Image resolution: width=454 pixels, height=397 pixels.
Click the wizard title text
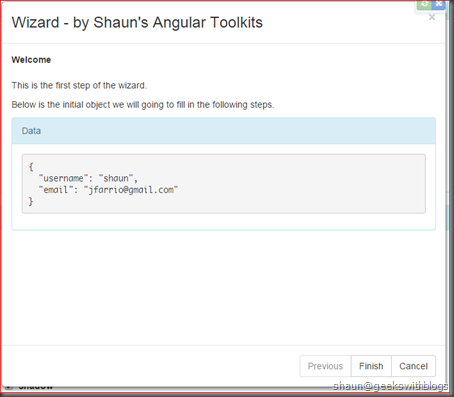[x=137, y=23]
